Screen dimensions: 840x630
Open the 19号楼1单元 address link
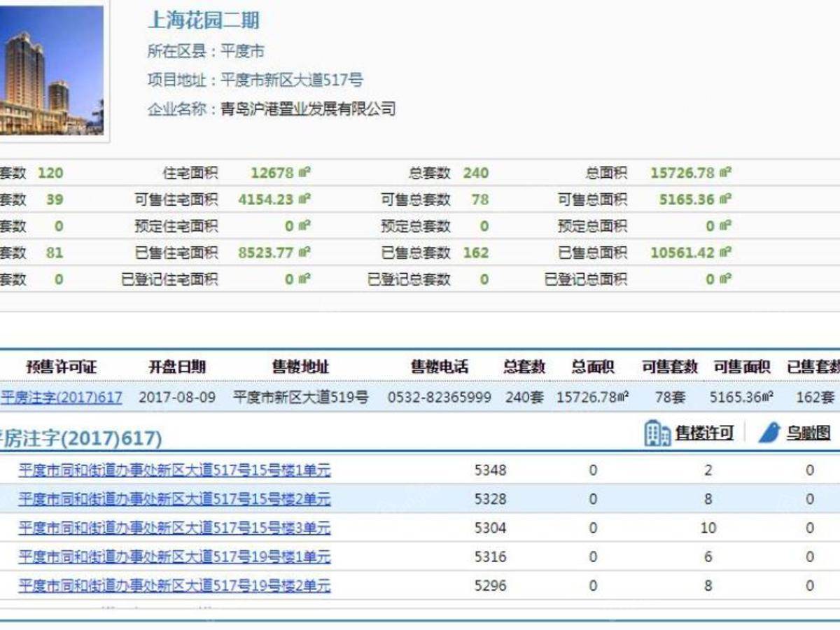pos(174,556)
